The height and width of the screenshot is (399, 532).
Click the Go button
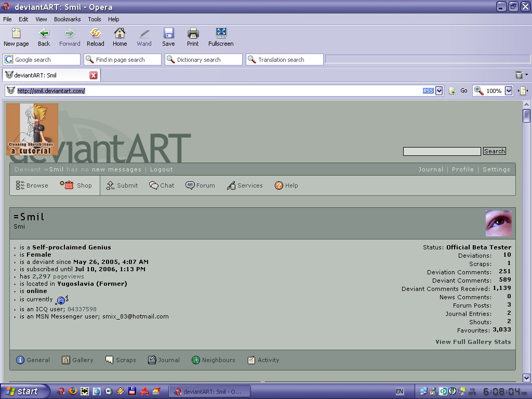click(x=464, y=90)
